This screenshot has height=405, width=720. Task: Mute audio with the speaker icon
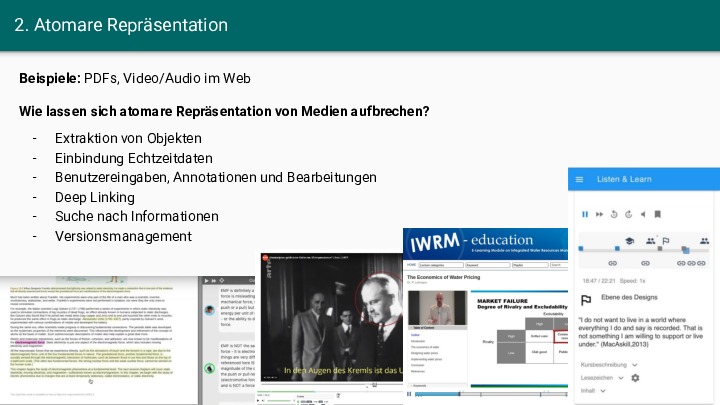coord(643,214)
